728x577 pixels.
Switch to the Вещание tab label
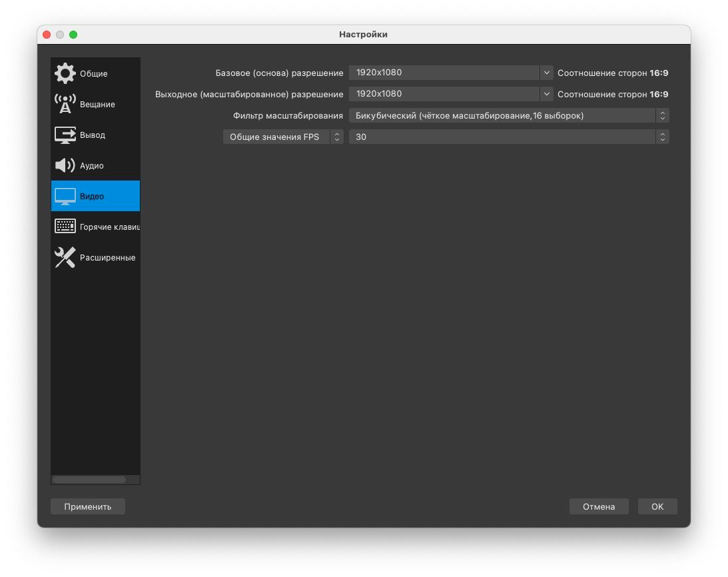97,105
